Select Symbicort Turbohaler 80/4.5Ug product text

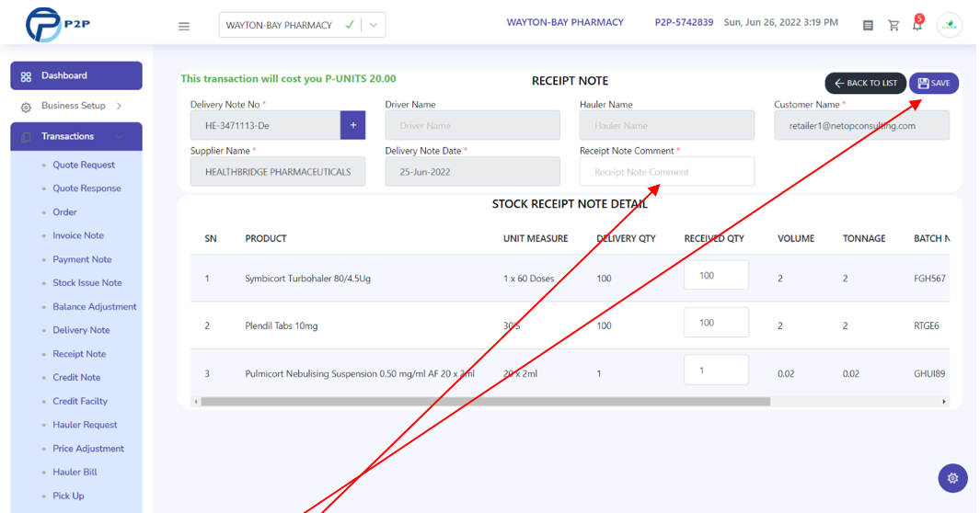[x=307, y=279]
